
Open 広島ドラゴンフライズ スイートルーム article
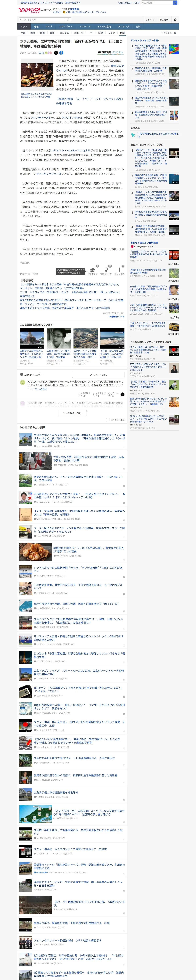(x=78, y=672)
